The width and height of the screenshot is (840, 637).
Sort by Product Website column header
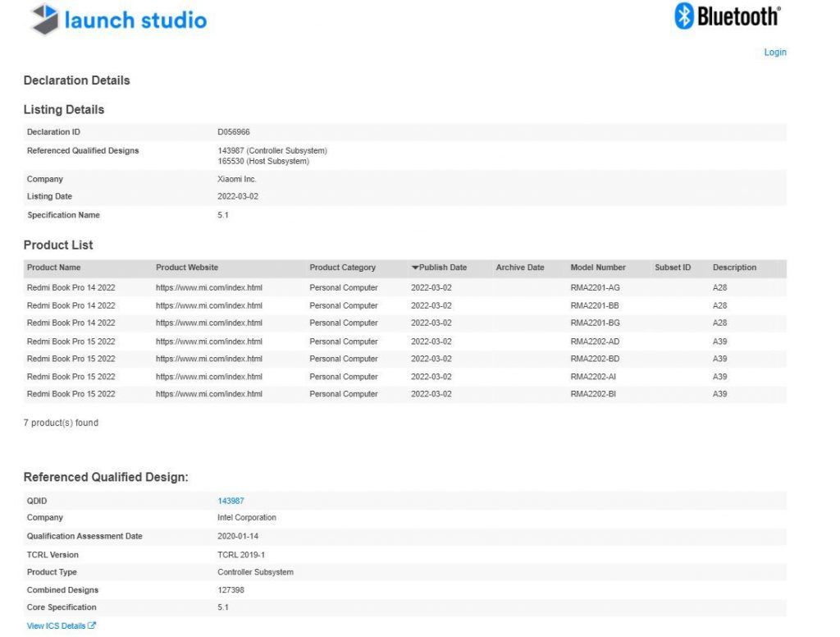coord(187,268)
